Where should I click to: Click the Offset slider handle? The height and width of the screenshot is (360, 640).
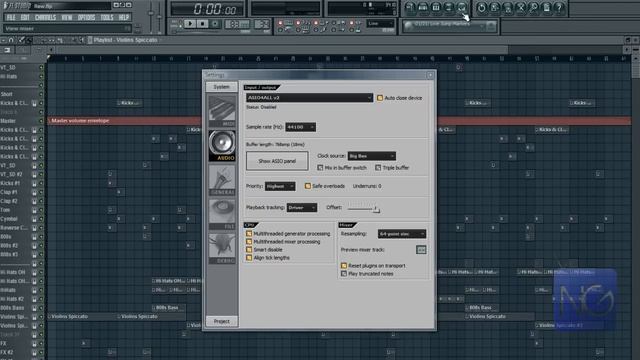tap(376, 209)
